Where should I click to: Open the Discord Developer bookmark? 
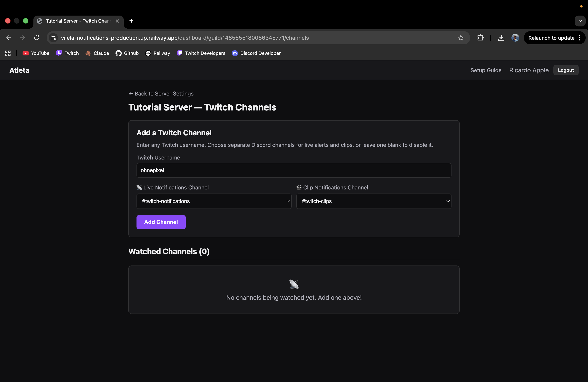tap(256, 53)
